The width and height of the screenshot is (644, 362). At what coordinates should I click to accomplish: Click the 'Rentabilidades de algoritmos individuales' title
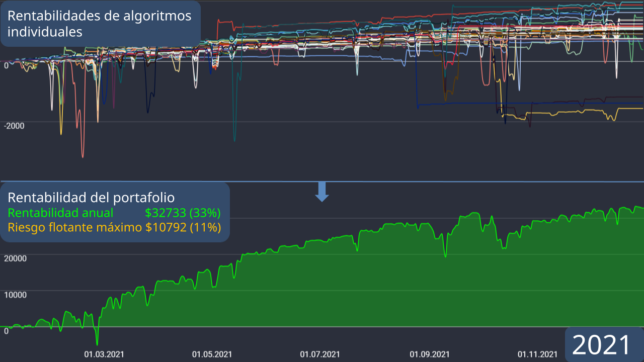(100, 24)
